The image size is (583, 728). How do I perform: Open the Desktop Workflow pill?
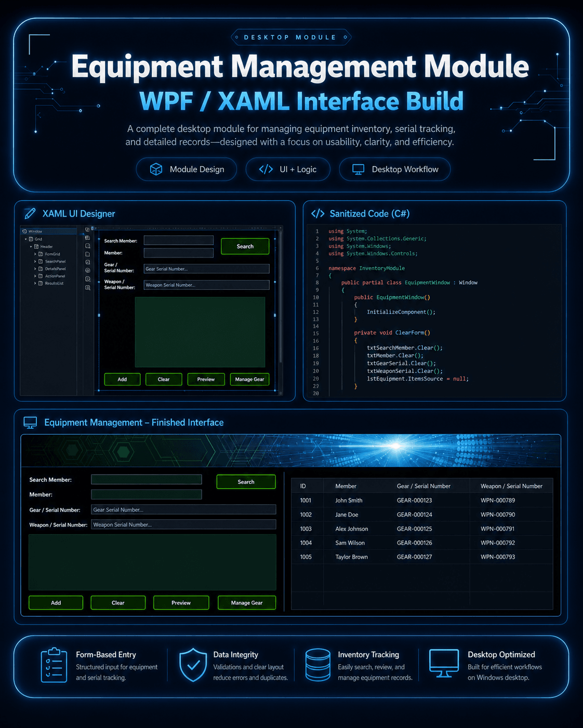[x=395, y=169]
